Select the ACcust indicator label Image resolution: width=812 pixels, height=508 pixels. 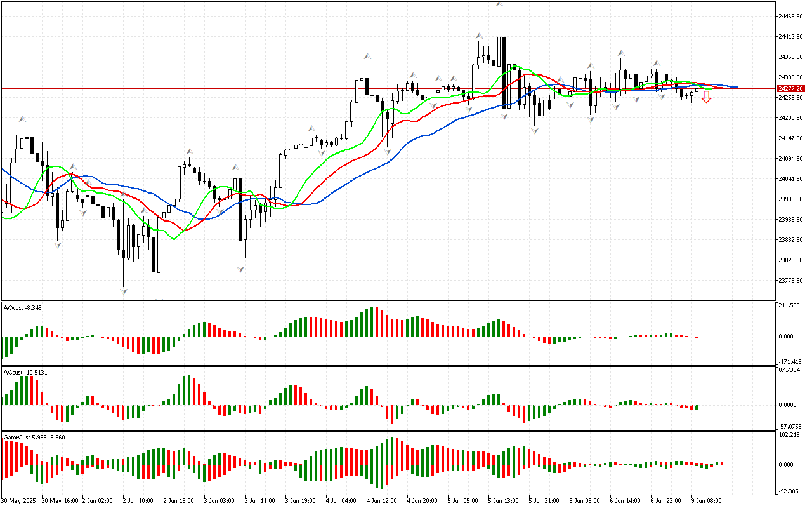click(x=18, y=372)
